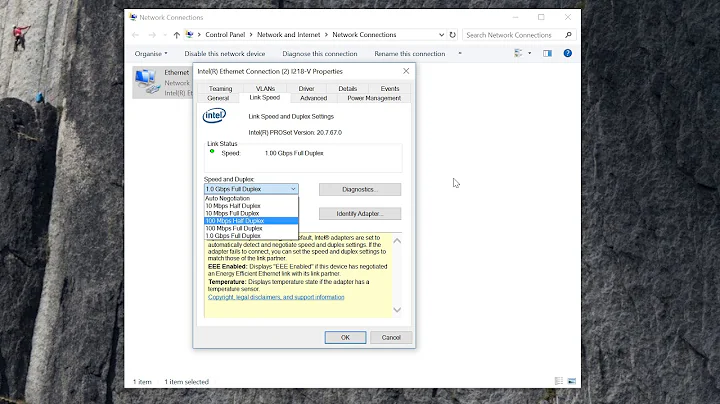The width and height of the screenshot is (720, 404).
Task: Switch to the Advanced tab
Action: point(314,98)
